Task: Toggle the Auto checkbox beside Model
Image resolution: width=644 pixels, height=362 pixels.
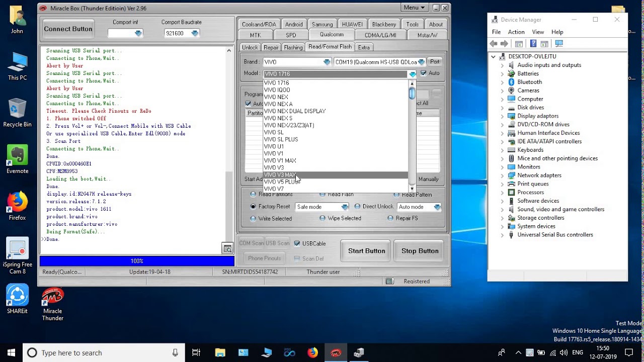Action: [x=423, y=73]
